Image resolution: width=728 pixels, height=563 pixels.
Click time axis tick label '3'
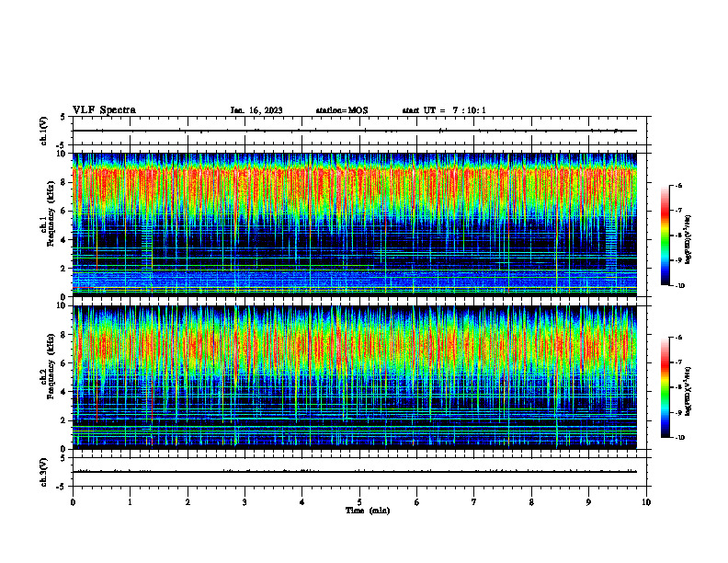tap(245, 502)
